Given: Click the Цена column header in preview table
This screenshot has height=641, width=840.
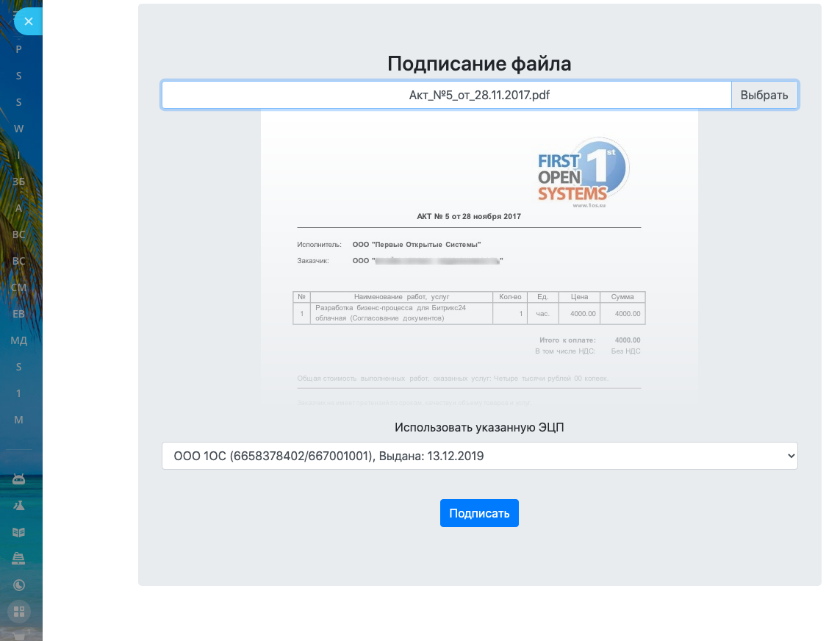Looking at the screenshot, I should tap(579, 297).
